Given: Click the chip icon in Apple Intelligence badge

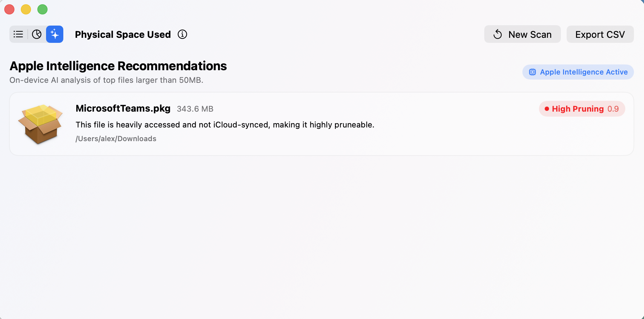Looking at the screenshot, I should pyautogui.click(x=532, y=72).
